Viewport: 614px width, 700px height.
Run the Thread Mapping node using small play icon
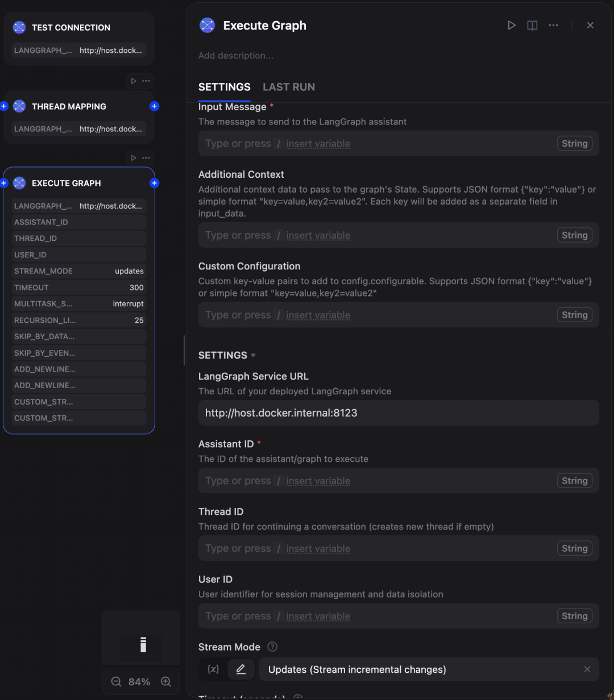point(134,81)
